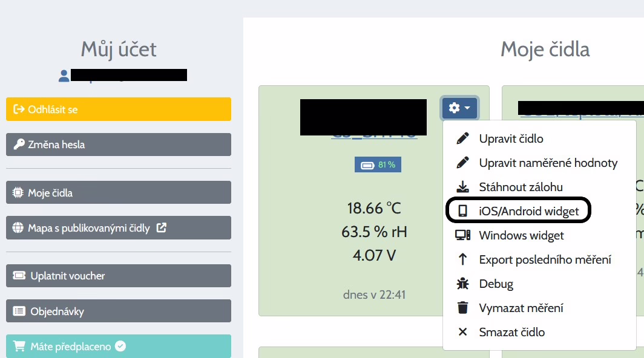Go to Moje čidla in sidebar
The height and width of the screenshot is (358, 644).
click(x=119, y=193)
